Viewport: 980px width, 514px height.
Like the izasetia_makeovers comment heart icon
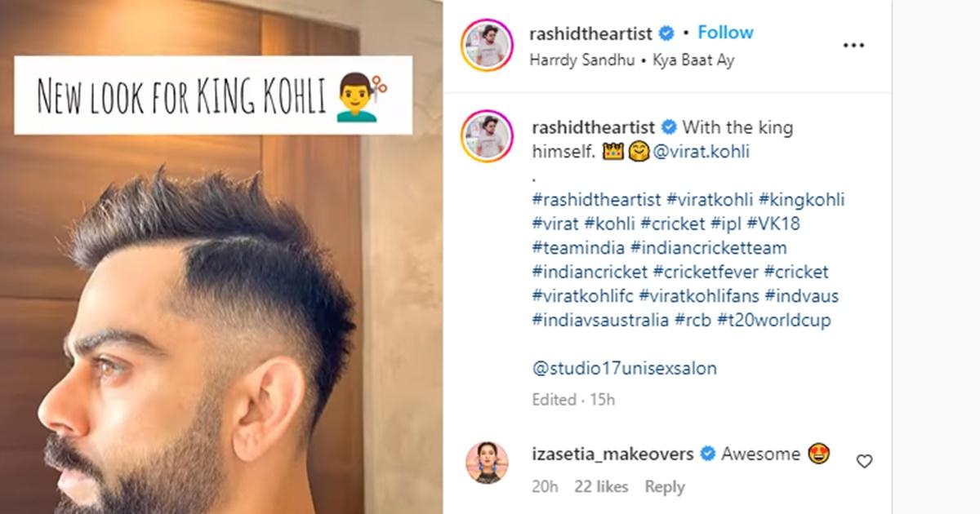pyautogui.click(x=864, y=462)
